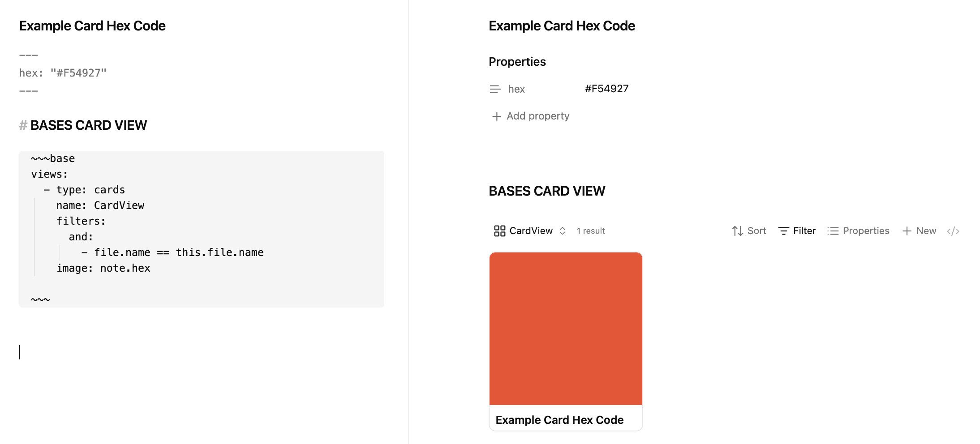Click the plus icon next to New

click(x=907, y=231)
